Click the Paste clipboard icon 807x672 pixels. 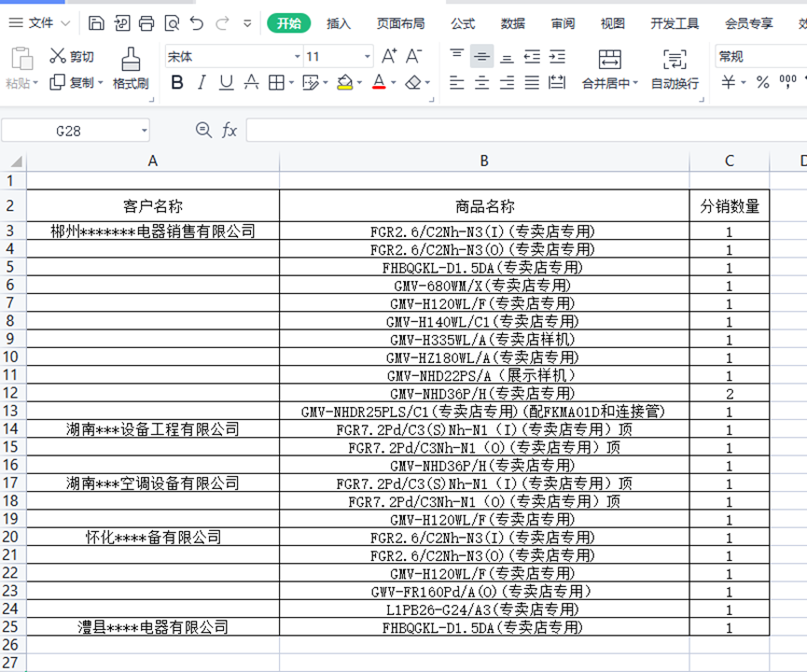click(x=22, y=58)
